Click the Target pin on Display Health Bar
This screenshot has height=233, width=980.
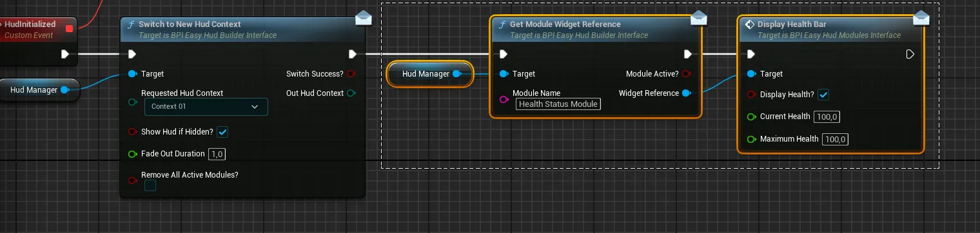(x=751, y=74)
